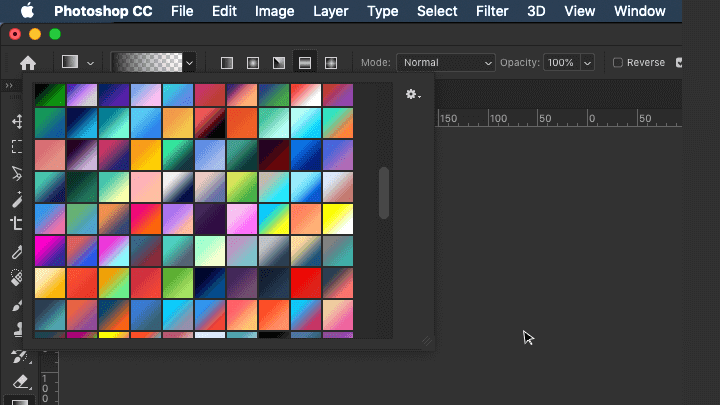Open the Photoshop CC application menu

[x=103, y=11]
